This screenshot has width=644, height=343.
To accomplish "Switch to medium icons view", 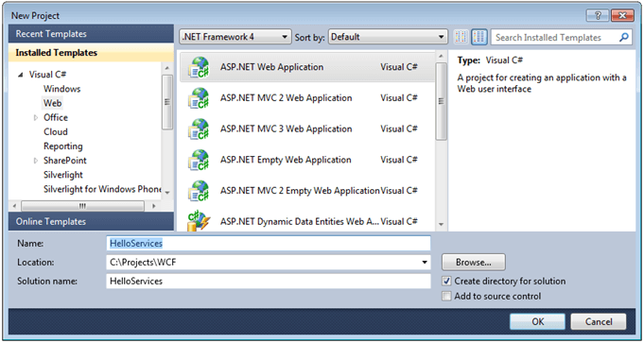I will 479,38.
